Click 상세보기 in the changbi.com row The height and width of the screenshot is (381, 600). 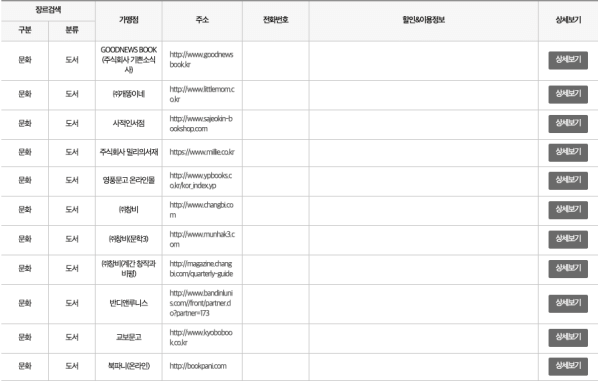[568, 210]
